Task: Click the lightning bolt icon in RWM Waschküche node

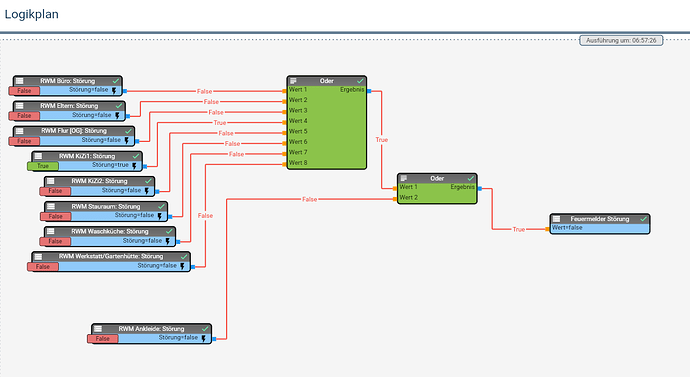Action: [x=167, y=241]
